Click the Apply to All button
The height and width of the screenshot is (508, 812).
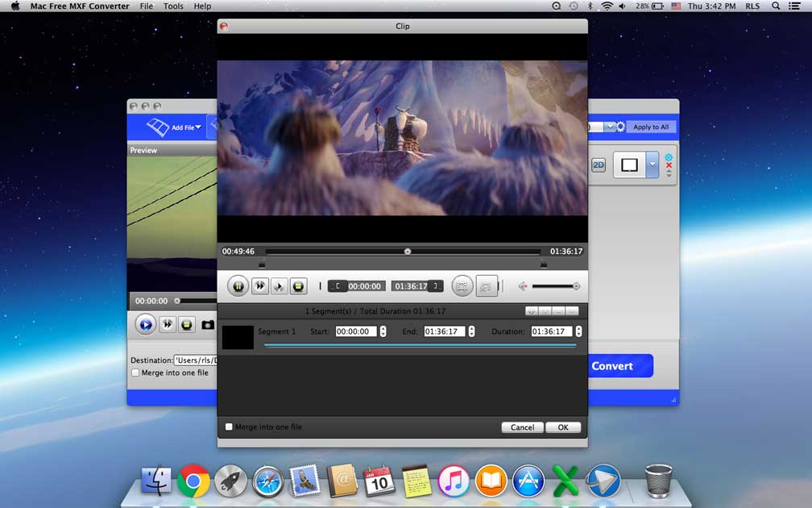[651, 127]
